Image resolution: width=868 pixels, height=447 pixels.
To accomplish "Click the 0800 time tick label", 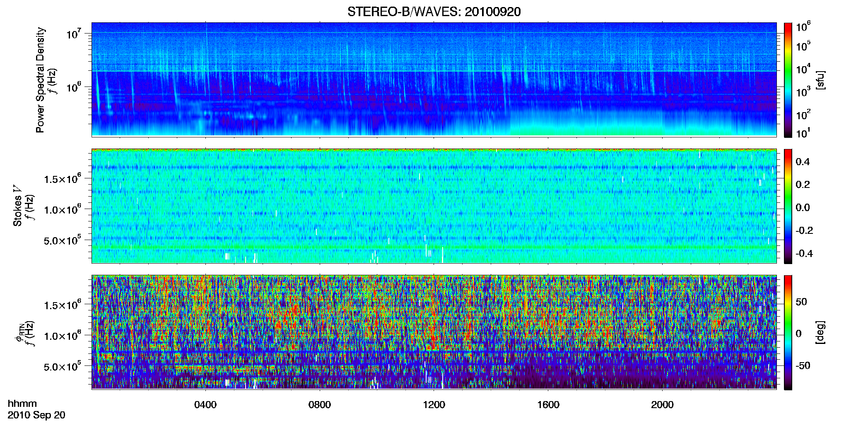I will point(320,405).
